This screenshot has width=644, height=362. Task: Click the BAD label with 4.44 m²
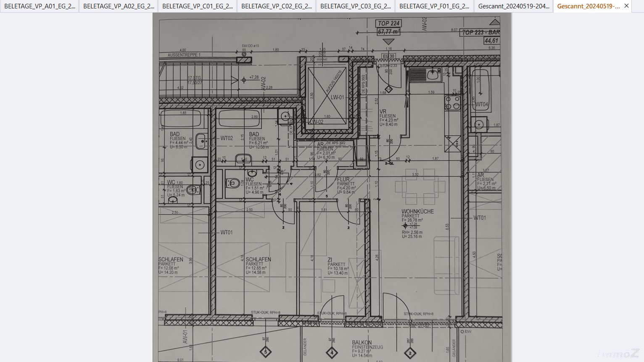click(174, 134)
